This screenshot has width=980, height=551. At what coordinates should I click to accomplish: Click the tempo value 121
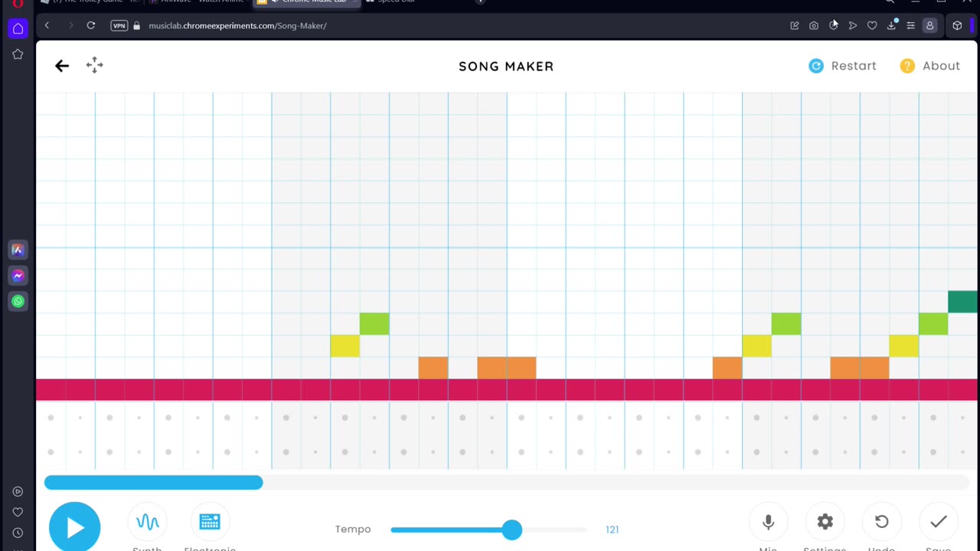[612, 530]
